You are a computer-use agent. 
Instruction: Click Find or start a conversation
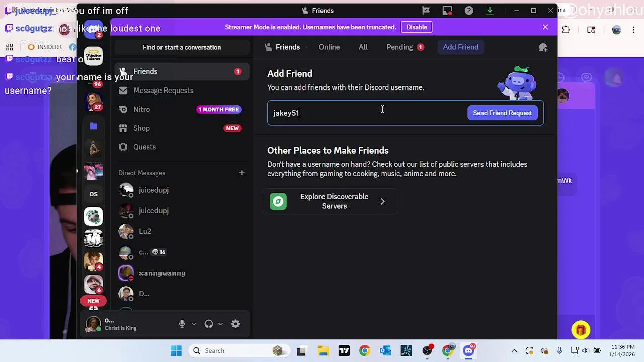pyautogui.click(x=182, y=47)
